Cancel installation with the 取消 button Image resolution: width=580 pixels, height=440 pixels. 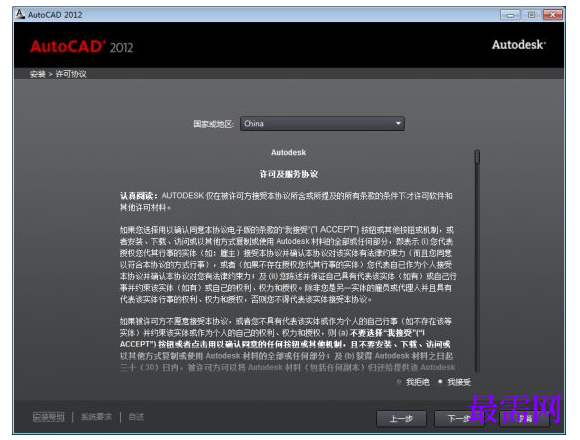525,419
